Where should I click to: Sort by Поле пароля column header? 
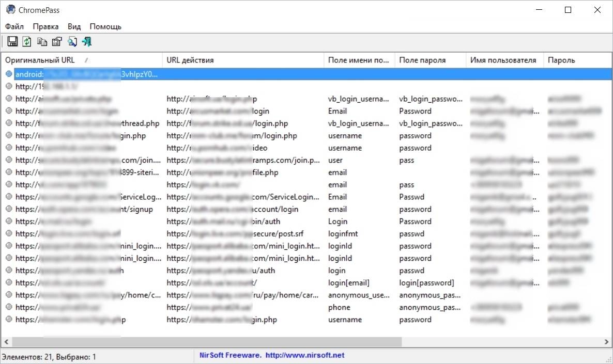click(x=431, y=60)
